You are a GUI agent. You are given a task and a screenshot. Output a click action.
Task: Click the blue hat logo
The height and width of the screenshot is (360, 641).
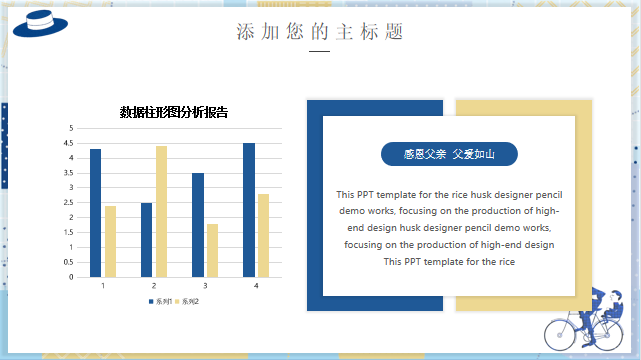[40, 24]
